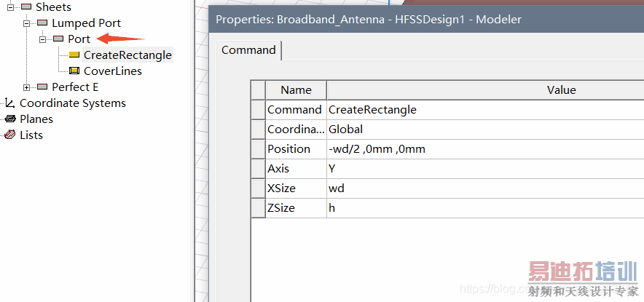Collapse the Port tree node
This screenshot has height=302, width=644.
pyautogui.click(x=43, y=39)
